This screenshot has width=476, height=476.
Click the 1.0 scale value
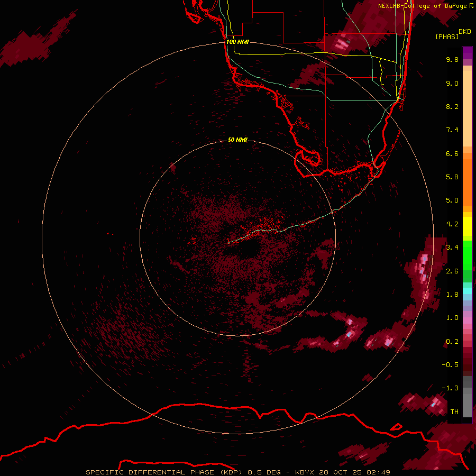coord(452,318)
